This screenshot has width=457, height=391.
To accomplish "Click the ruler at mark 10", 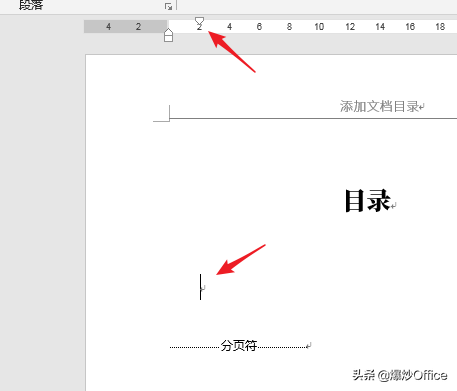I will (x=319, y=26).
